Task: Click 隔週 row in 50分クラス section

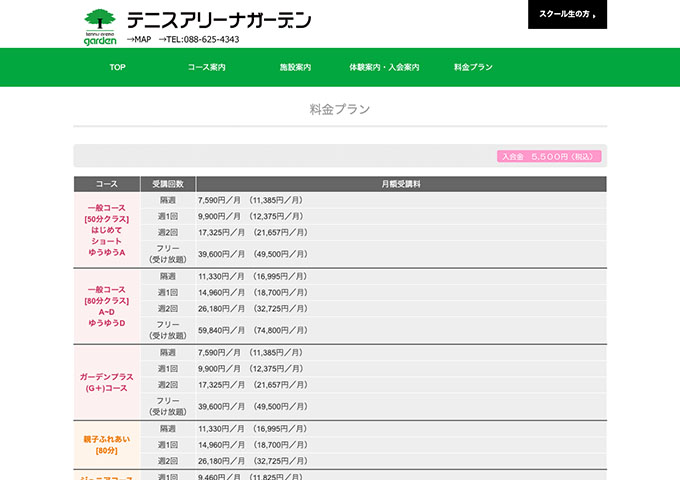Action: click(168, 200)
